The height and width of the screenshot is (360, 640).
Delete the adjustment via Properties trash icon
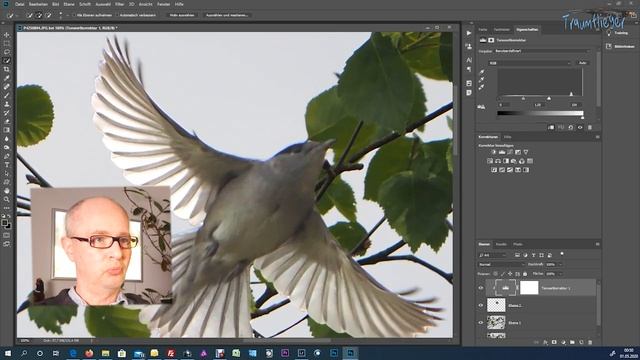coord(589,127)
